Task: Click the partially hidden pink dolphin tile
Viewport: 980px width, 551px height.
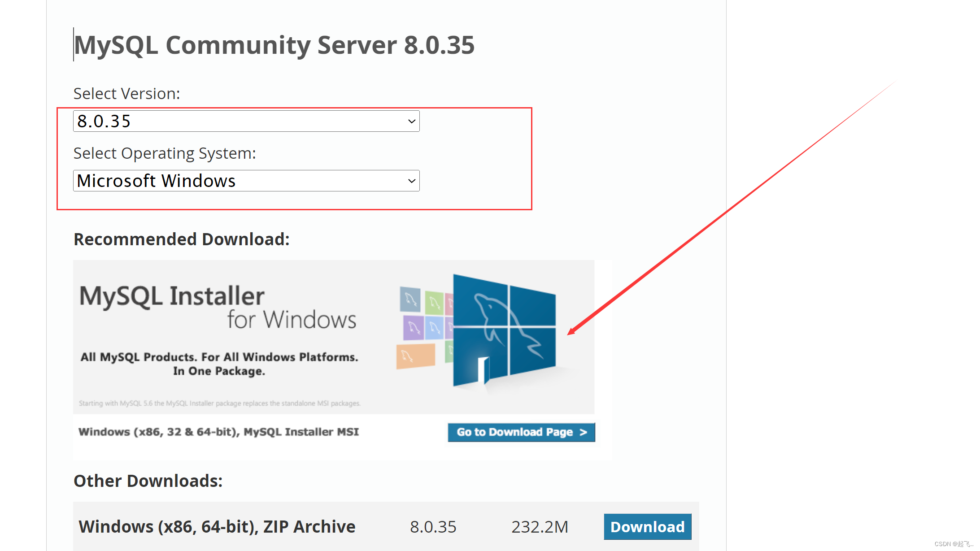Action: [x=449, y=304]
